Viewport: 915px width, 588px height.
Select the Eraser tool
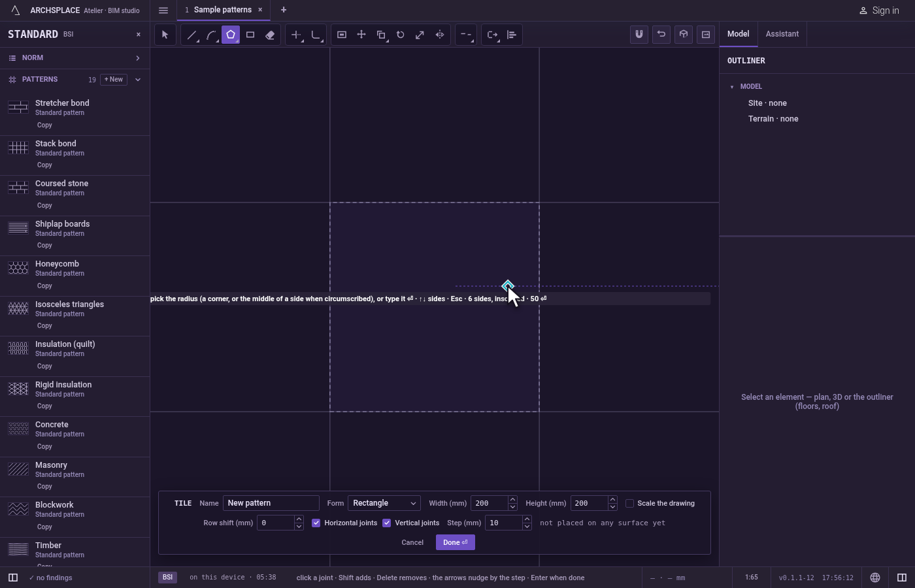coord(270,35)
